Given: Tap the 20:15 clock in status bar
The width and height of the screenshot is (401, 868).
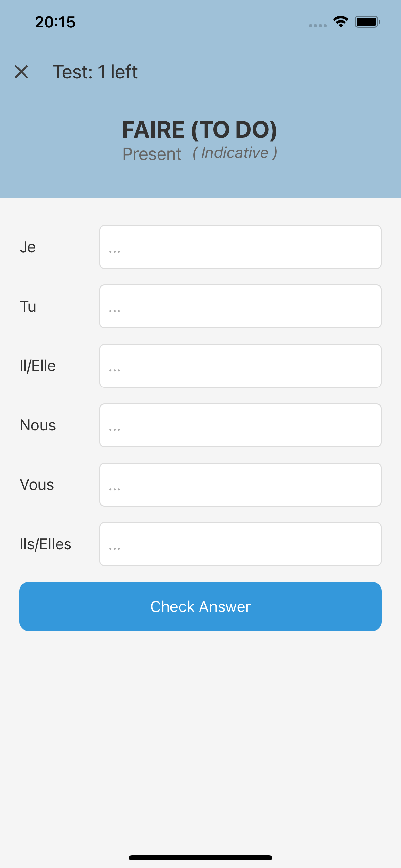Looking at the screenshot, I should [55, 22].
